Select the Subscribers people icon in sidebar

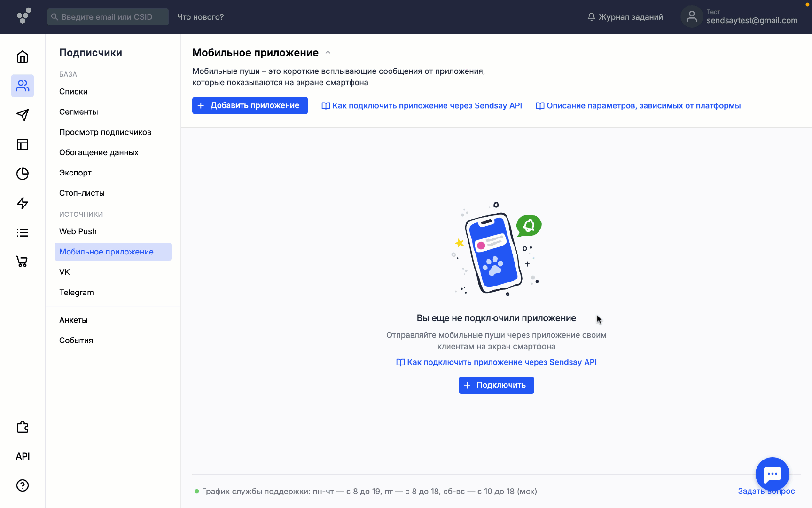(x=22, y=86)
